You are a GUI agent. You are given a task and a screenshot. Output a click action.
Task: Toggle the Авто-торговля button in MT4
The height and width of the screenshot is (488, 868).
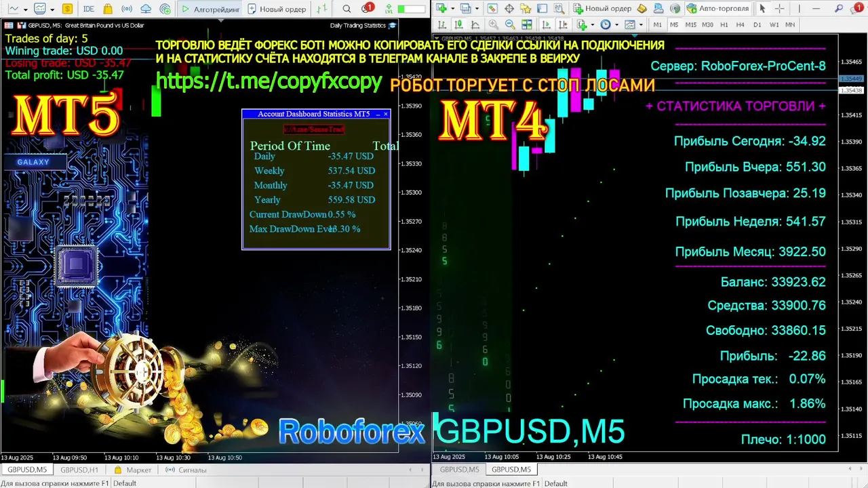(718, 8)
